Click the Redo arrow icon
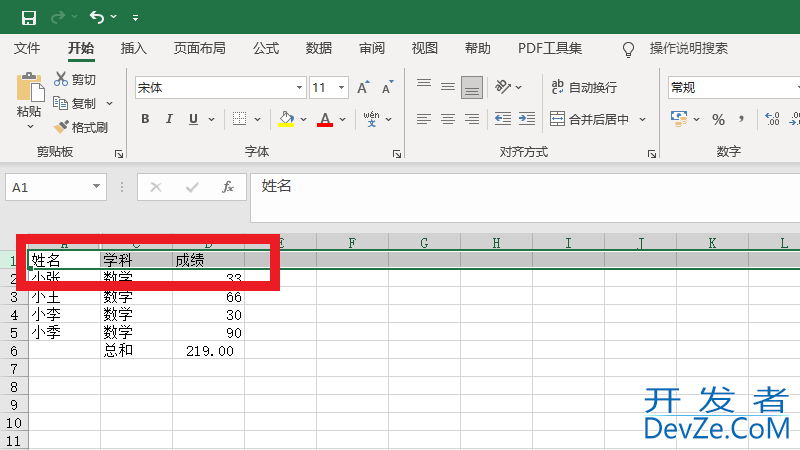 point(58,17)
